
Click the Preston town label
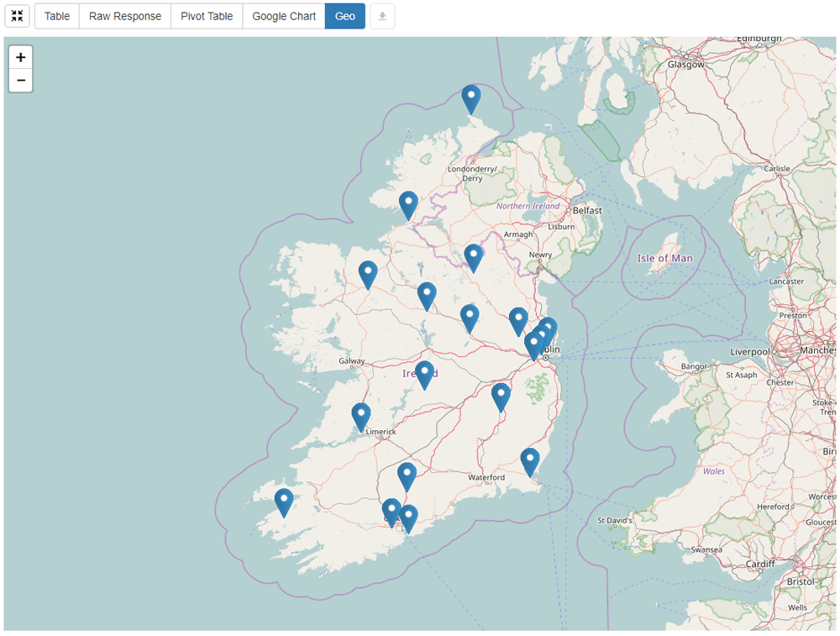pyautogui.click(x=793, y=316)
